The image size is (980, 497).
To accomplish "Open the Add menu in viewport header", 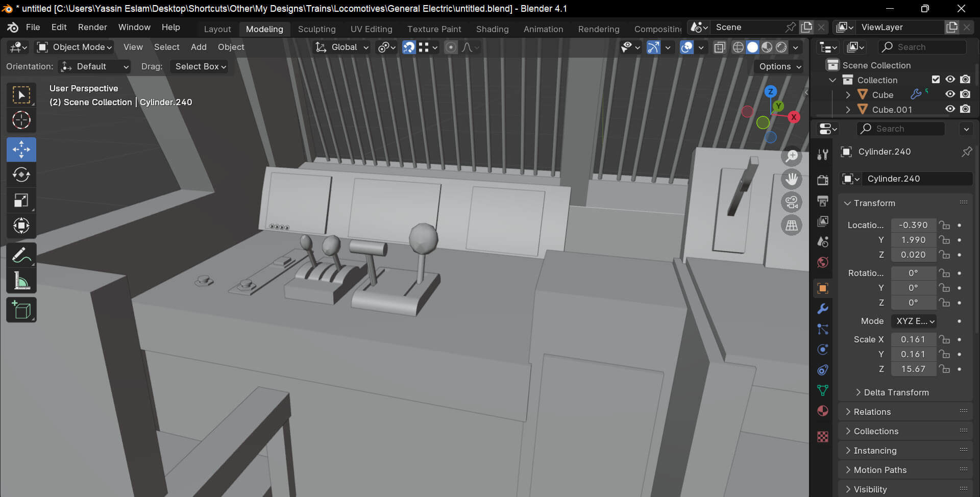I will 199,47.
